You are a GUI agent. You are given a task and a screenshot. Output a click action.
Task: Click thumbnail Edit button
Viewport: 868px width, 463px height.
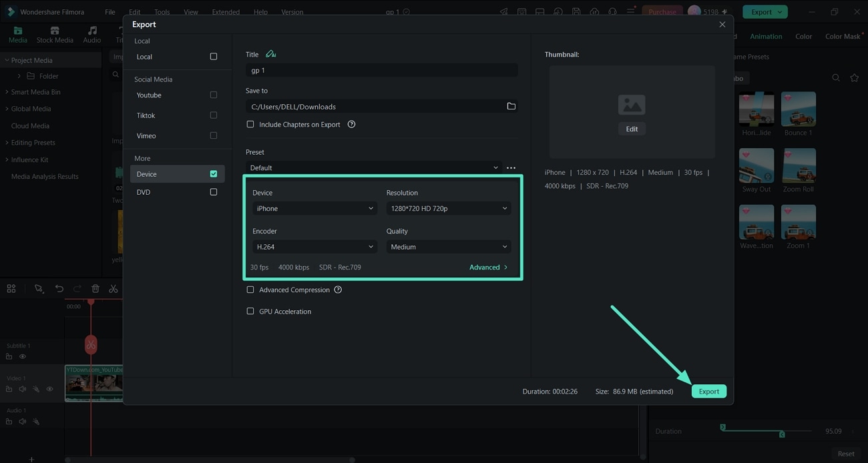632,129
